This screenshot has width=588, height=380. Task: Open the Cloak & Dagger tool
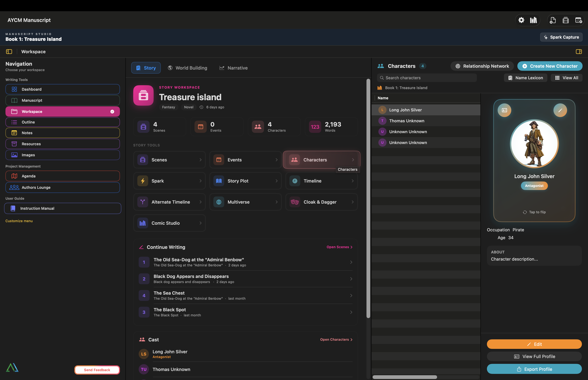tap(322, 202)
